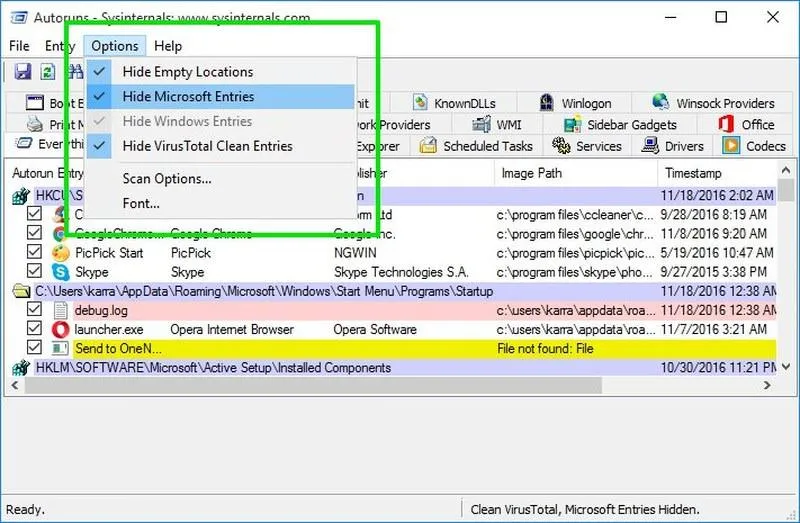
Task: Select the 'PicPick Start' entry name
Action: pyautogui.click(x=109, y=253)
